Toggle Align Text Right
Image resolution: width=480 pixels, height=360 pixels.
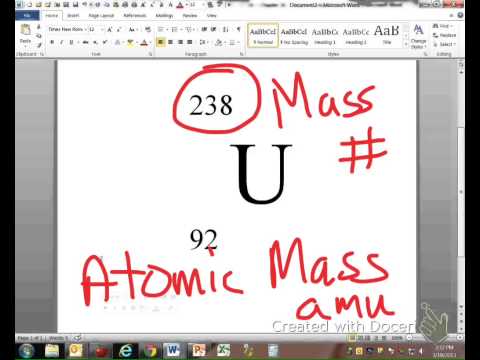point(180,42)
